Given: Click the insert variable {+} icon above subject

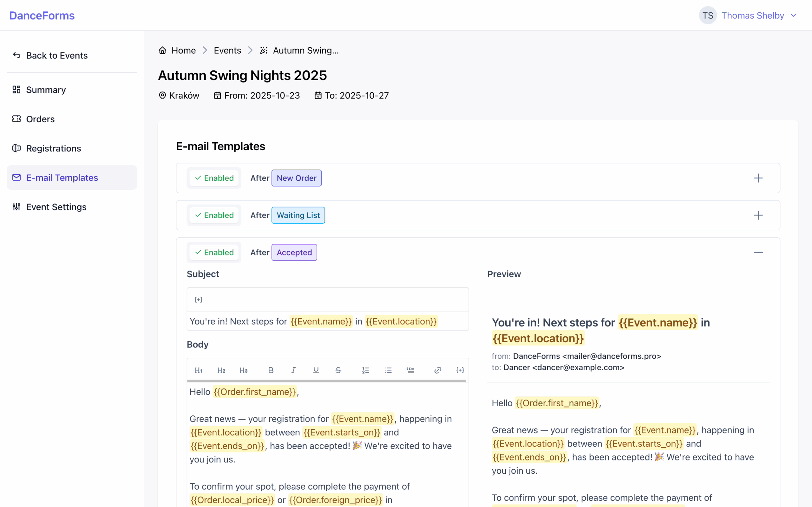Looking at the screenshot, I should coord(198,299).
